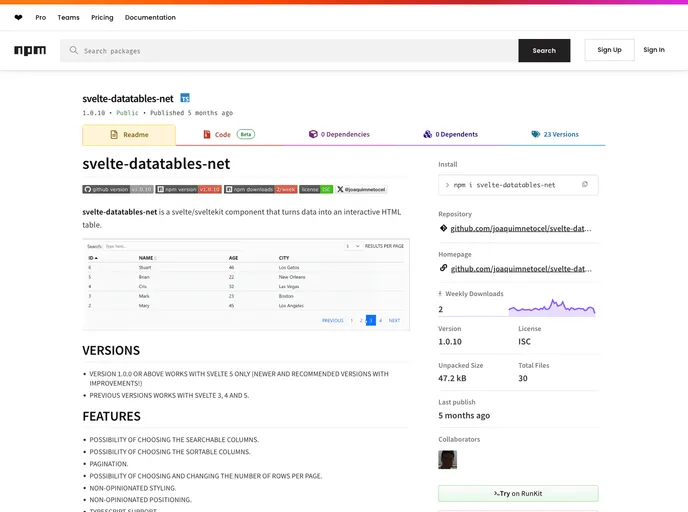Viewport: 688px width, 512px height.
Task: Click 'NON-OPINIONATED STYLING.' feature bullet
Action: click(x=133, y=488)
